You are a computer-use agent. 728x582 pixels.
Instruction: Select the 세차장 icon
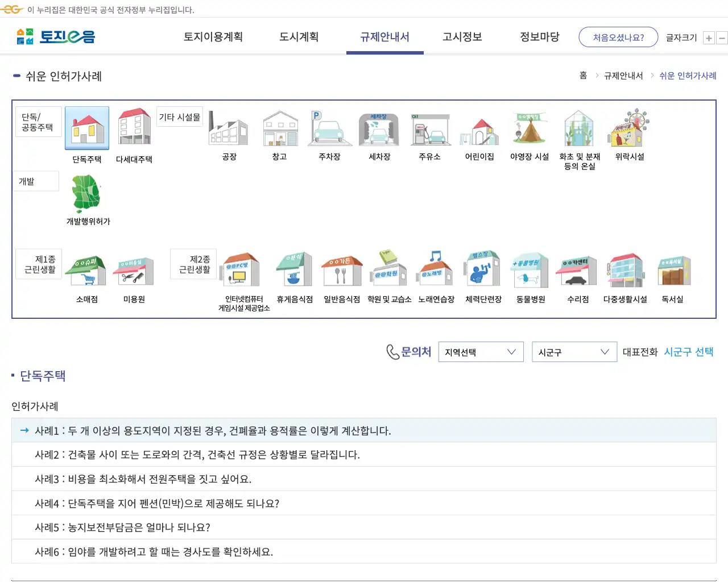coord(379,131)
